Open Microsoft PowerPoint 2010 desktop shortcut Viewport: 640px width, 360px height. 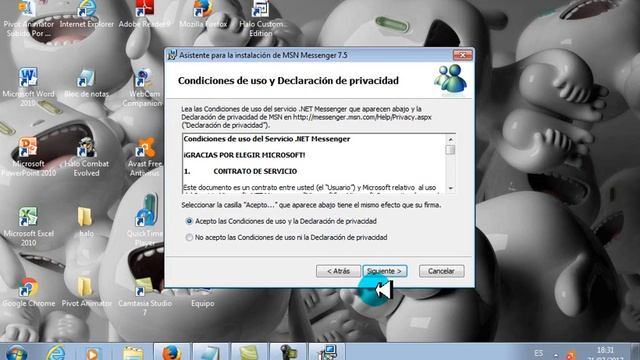(28, 157)
